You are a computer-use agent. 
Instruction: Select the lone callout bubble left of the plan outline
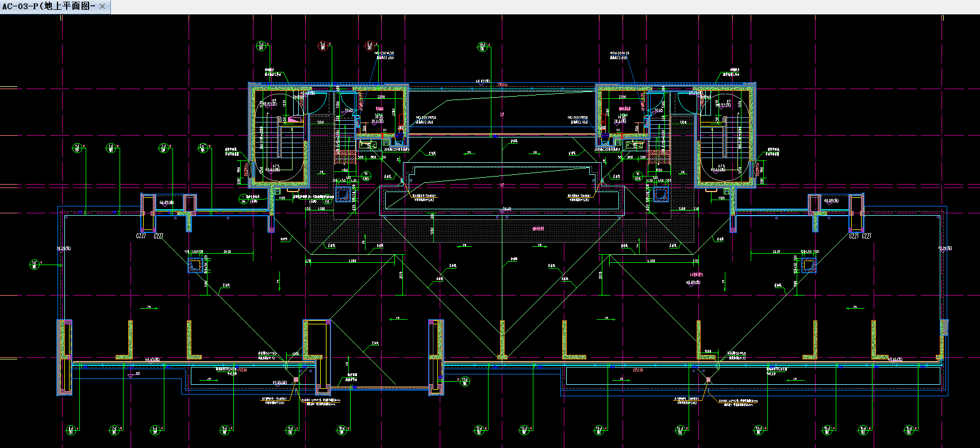click(34, 265)
